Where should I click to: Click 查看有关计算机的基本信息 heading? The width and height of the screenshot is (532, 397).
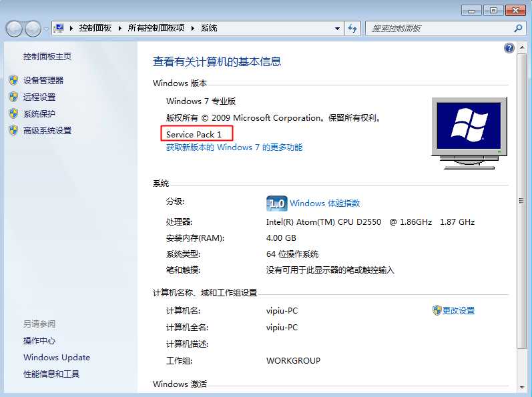217,61
